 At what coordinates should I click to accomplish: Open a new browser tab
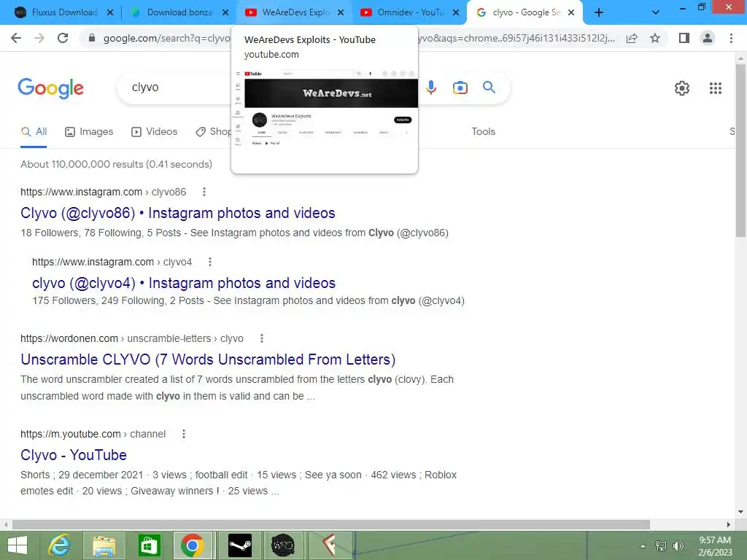[599, 13]
